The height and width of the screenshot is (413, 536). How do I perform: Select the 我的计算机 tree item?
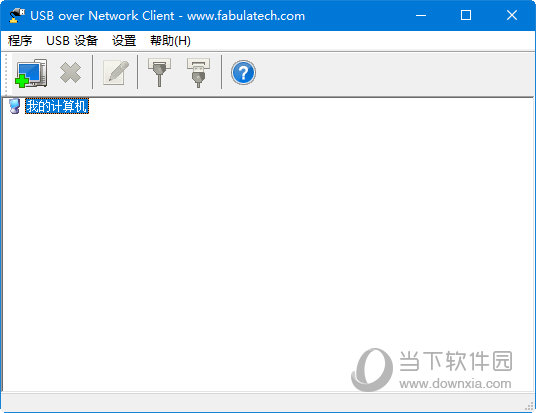pos(57,106)
